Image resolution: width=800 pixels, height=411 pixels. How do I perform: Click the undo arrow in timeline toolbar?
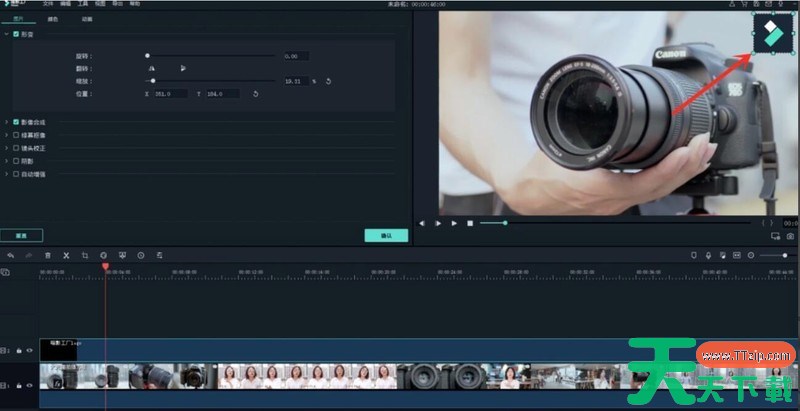pyautogui.click(x=10, y=255)
